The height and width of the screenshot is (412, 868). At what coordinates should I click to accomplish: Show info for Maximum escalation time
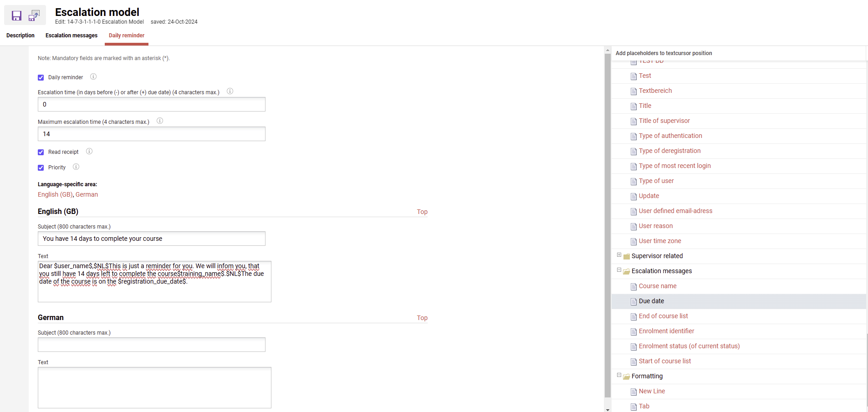[x=160, y=121]
